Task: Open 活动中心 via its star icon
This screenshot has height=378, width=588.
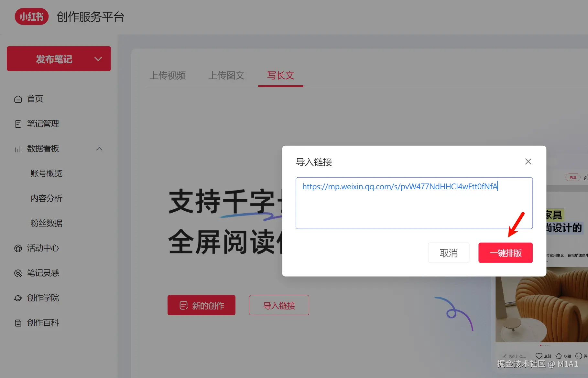Action: point(18,248)
